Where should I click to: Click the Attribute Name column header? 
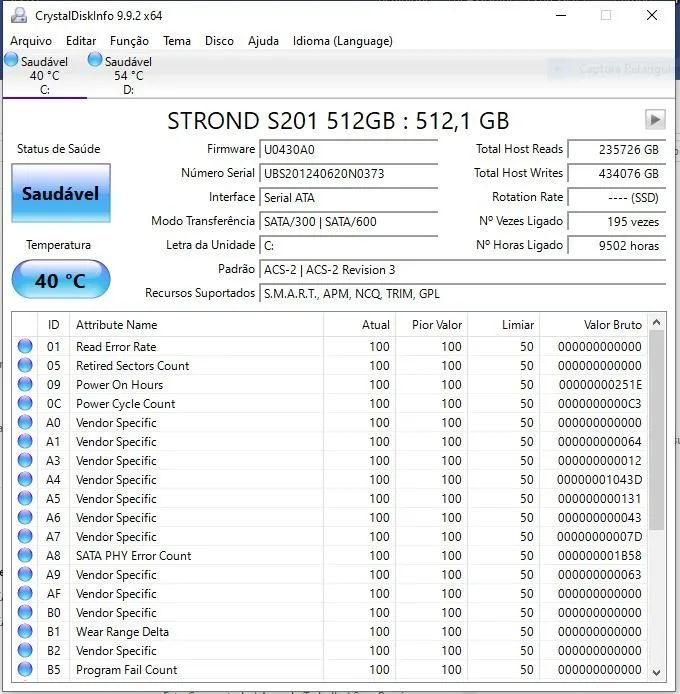[196, 324]
